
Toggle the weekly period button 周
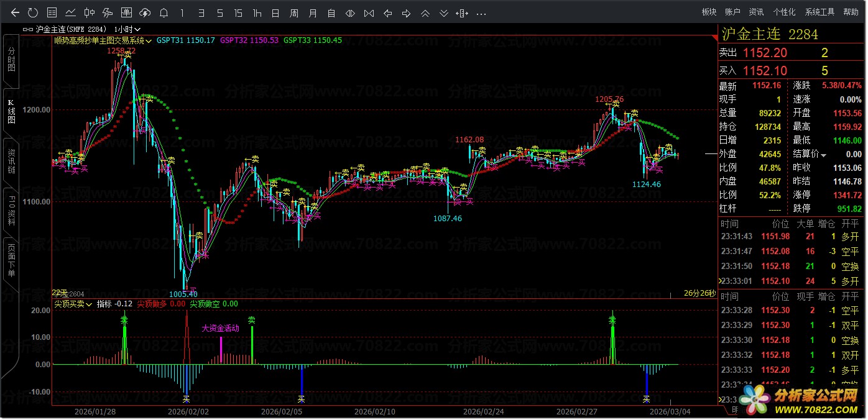coord(294,12)
